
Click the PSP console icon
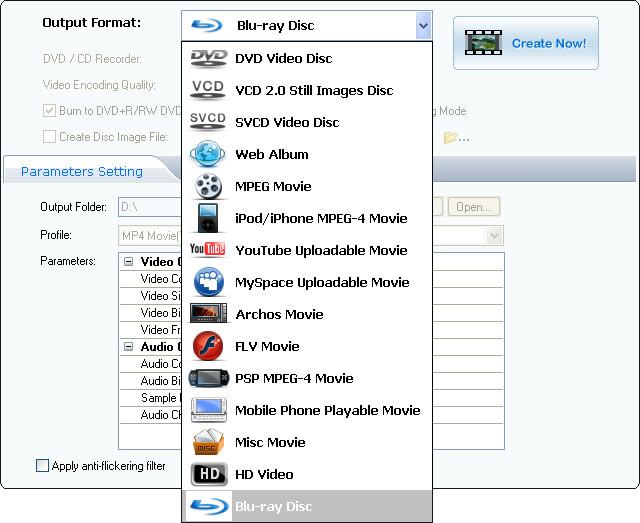click(208, 378)
